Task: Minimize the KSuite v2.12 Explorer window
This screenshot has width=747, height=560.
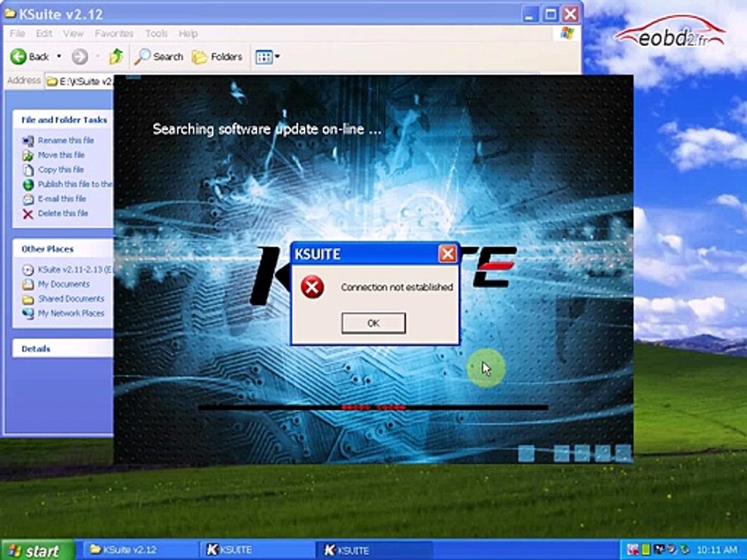Action: pos(530,14)
